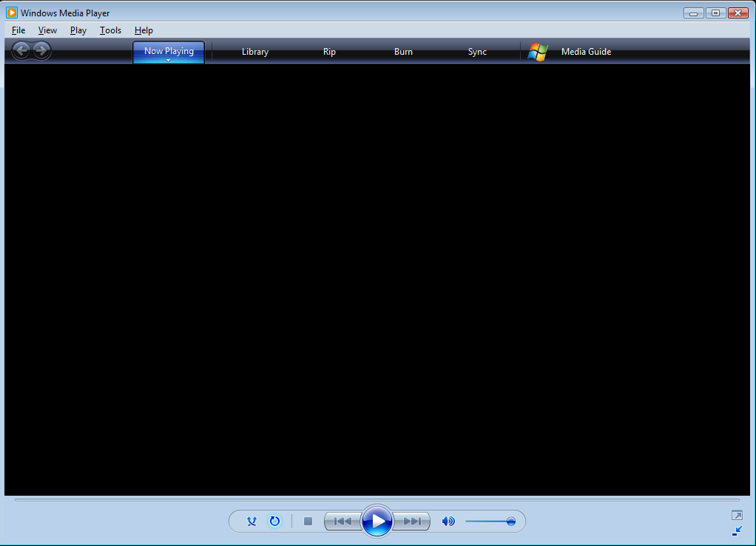Adjust the volume slider
This screenshot has width=756, height=546.
coord(490,521)
